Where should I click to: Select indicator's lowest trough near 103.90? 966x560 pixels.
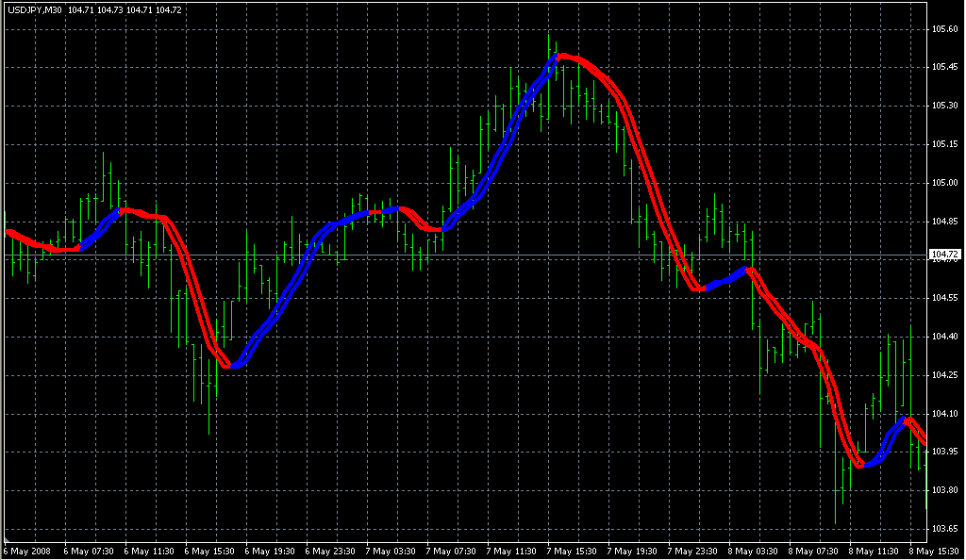pos(860,465)
